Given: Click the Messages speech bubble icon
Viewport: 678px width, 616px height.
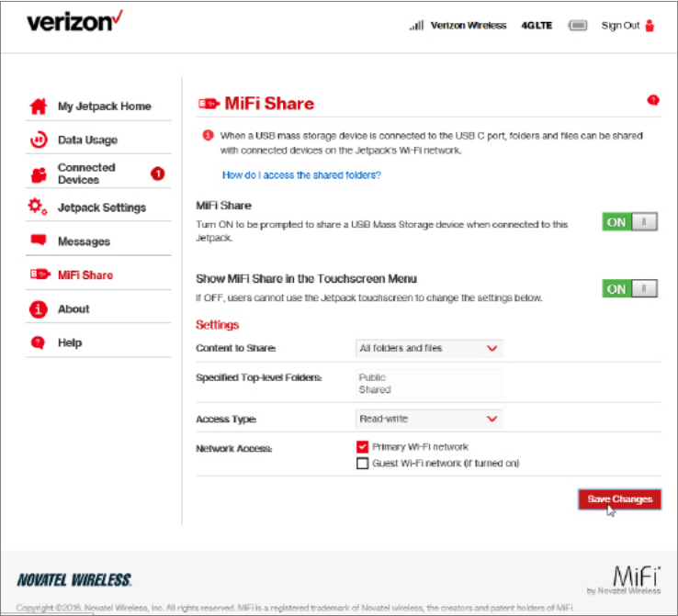Looking at the screenshot, I should pyautogui.click(x=39, y=240).
